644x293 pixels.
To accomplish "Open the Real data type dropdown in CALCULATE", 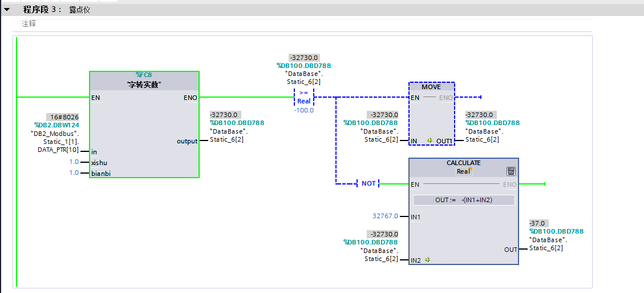I will 464,171.
